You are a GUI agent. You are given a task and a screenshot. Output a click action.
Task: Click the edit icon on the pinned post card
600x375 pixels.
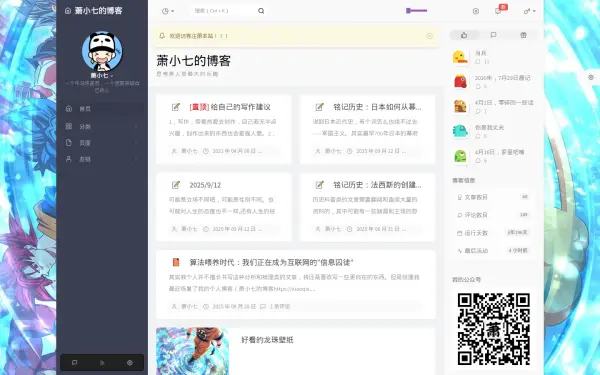(176, 107)
